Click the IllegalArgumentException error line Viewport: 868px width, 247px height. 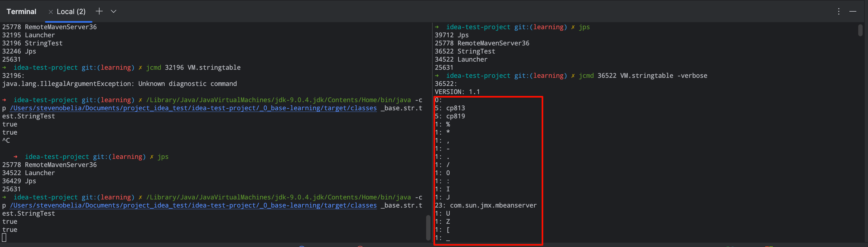coord(119,84)
